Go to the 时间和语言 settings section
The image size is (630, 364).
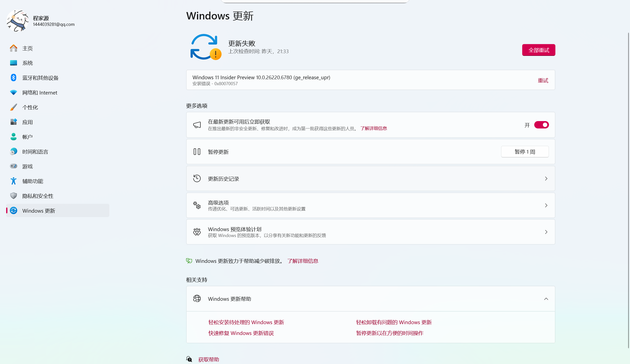coord(35,152)
